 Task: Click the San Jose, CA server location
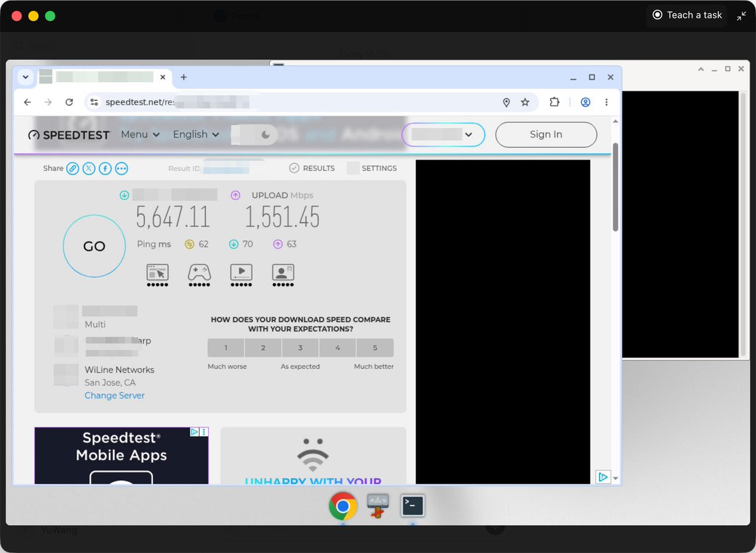[x=110, y=383]
